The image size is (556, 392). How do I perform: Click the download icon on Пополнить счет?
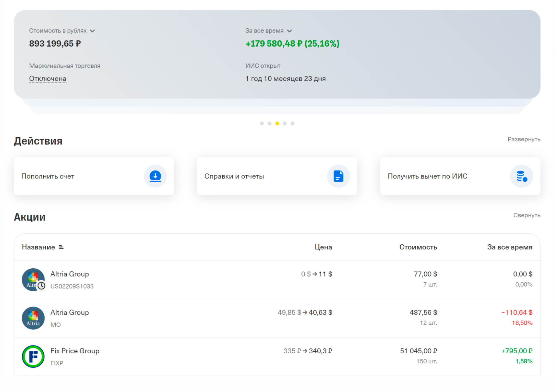click(x=155, y=176)
